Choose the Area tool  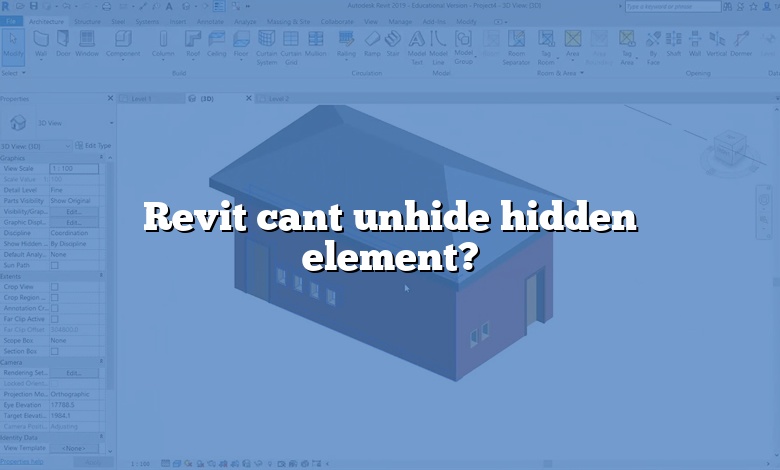pos(573,45)
